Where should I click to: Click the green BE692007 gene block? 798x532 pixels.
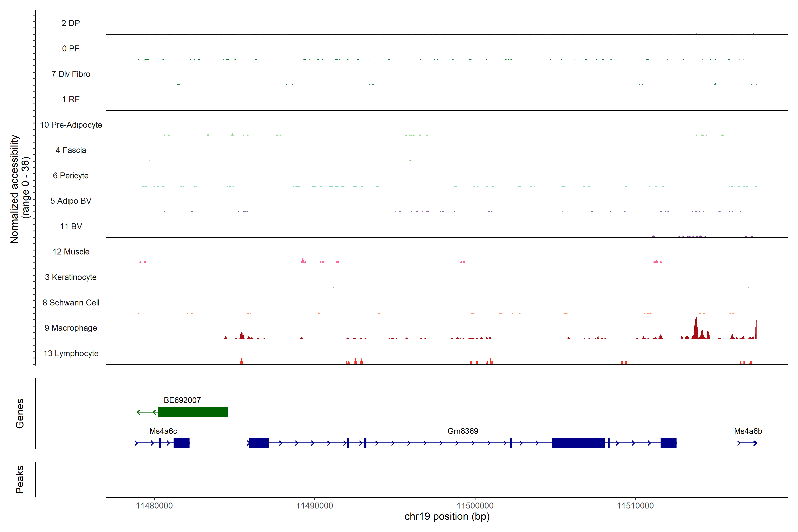(x=192, y=412)
